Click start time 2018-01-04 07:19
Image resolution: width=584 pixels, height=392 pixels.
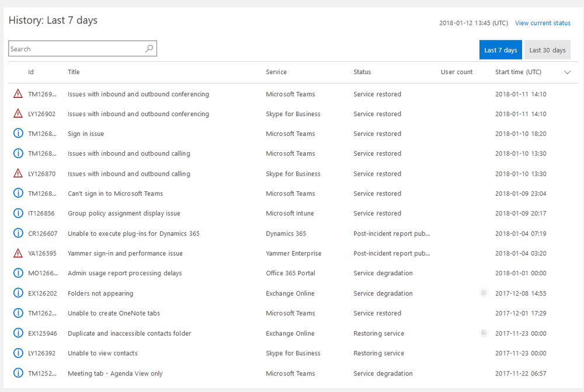[x=521, y=233]
